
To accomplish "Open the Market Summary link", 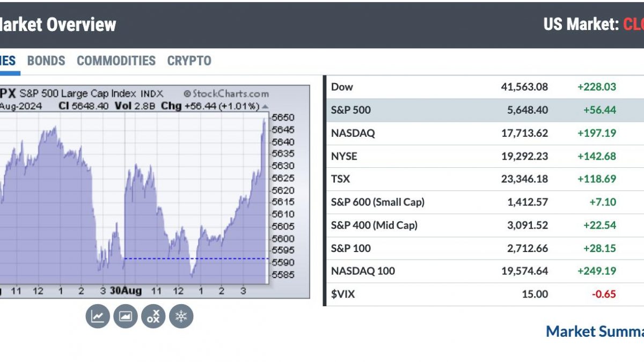I will coord(595,331).
